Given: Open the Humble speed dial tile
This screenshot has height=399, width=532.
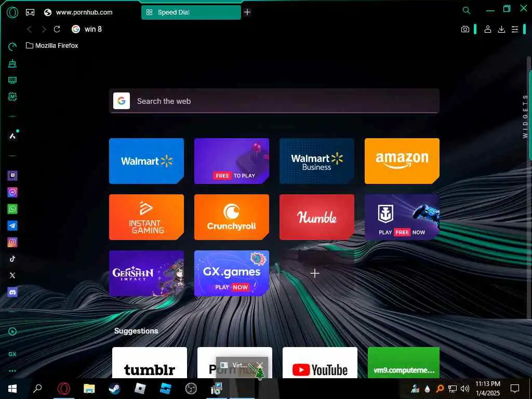Looking at the screenshot, I should tap(317, 217).
